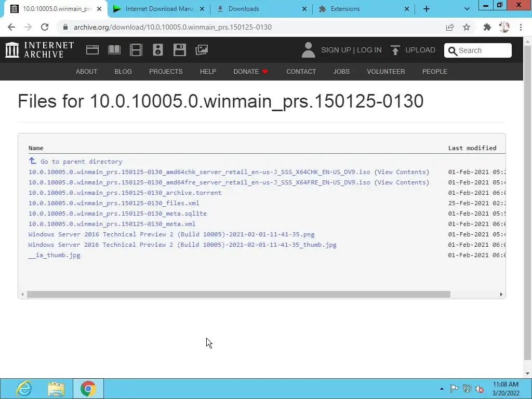532x399 pixels.
Task: Download the amd64chk X64CHK ISO file
Action: pyautogui.click(x=199, y=172)
